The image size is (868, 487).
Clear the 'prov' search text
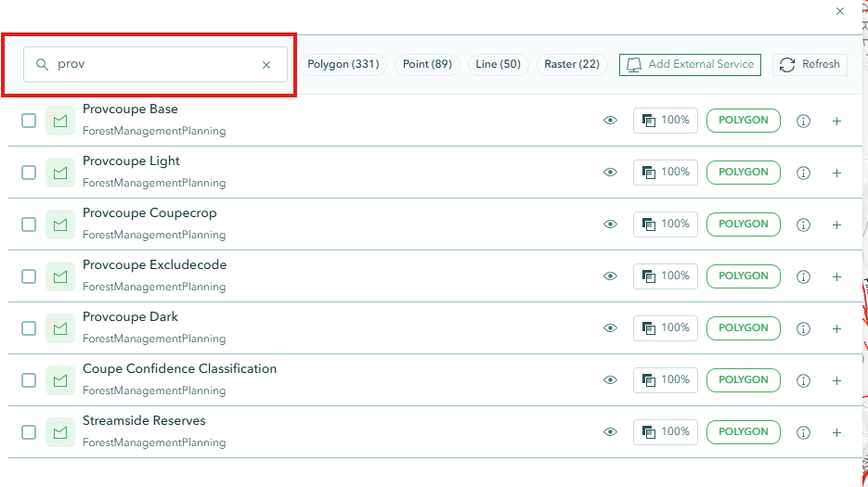(266, 65)
